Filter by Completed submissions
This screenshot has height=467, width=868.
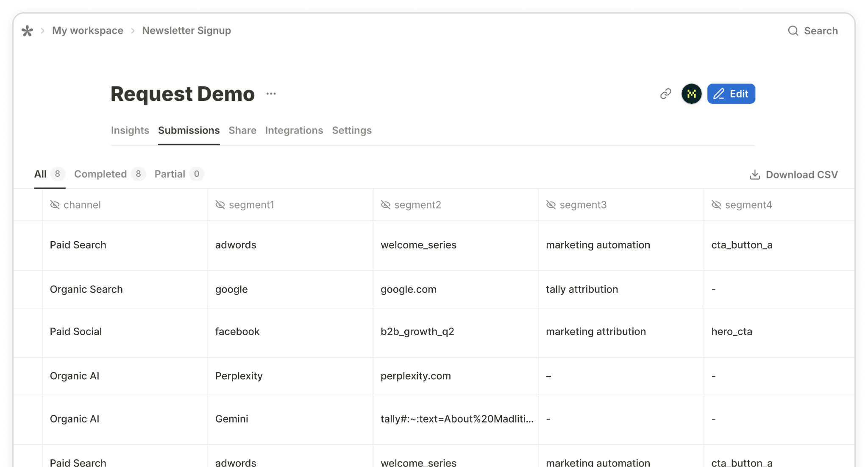tap(100, 174)
